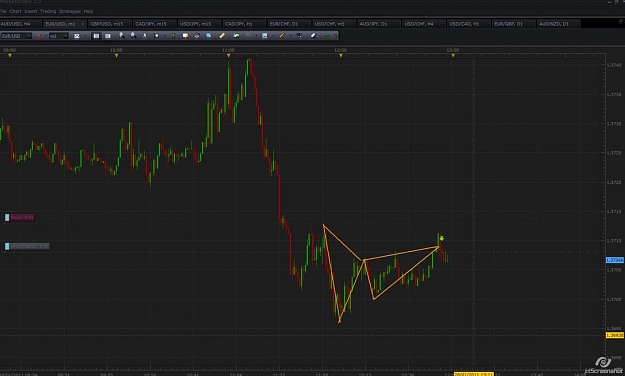The width and height of the screenshot is (625, 376).
Task: Select the orange line drawing tool
Action: pyautogui.click(x=282, y=36)
